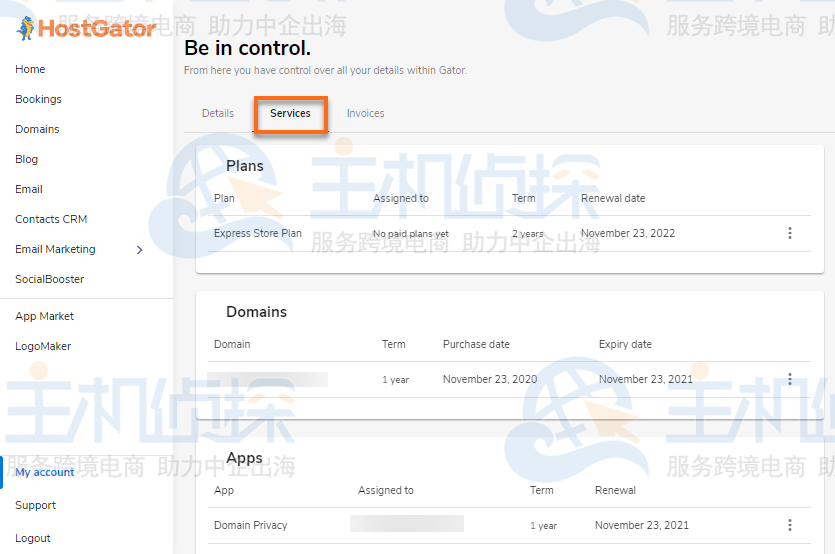Screen dimensions: 835x554
Task: Click the Domains section heading
Action: click(257, 312)
